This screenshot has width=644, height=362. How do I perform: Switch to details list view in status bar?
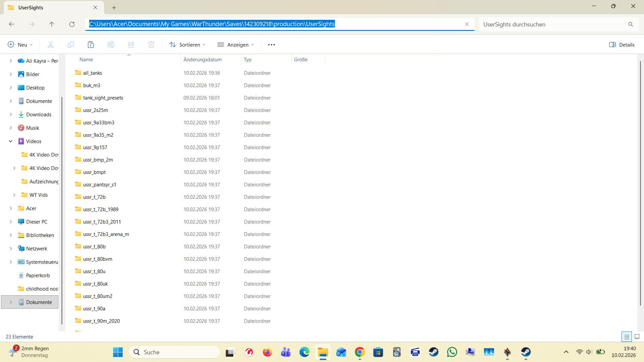click(627, 337)
